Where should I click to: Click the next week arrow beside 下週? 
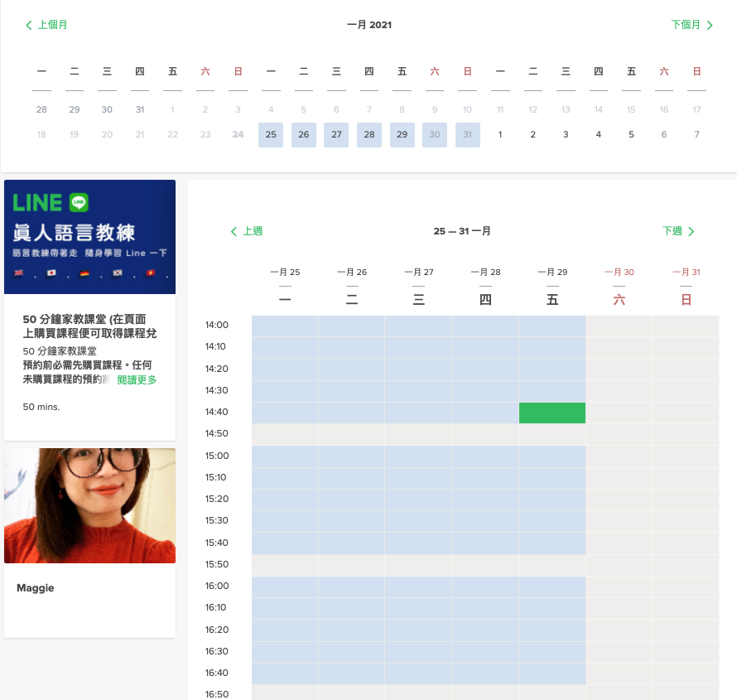pos(692,231)
